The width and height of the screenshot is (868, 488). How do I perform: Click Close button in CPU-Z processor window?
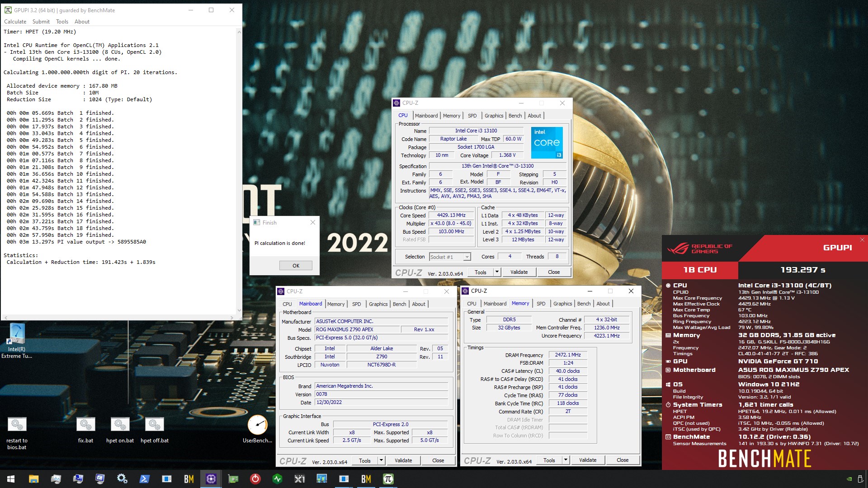pyautogui.click(x=554, y=272)
